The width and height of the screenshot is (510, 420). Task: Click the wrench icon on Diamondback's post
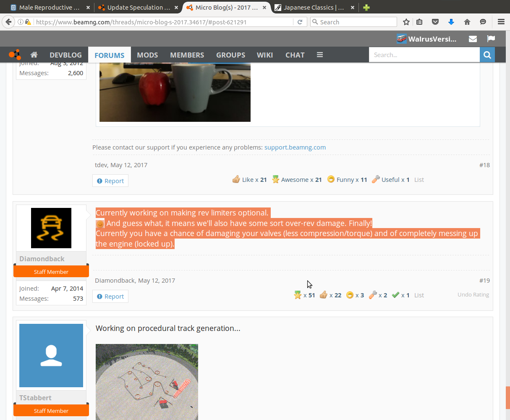[x=373, y=295]
